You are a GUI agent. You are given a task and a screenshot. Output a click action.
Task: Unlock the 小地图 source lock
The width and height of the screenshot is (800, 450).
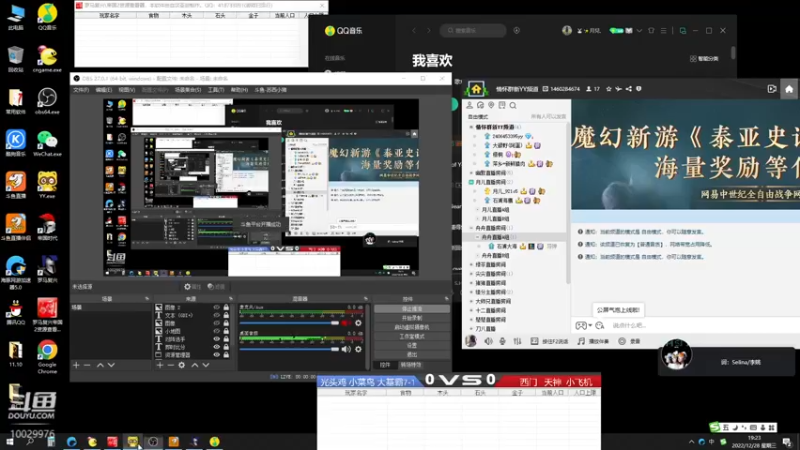coord(226,331)
